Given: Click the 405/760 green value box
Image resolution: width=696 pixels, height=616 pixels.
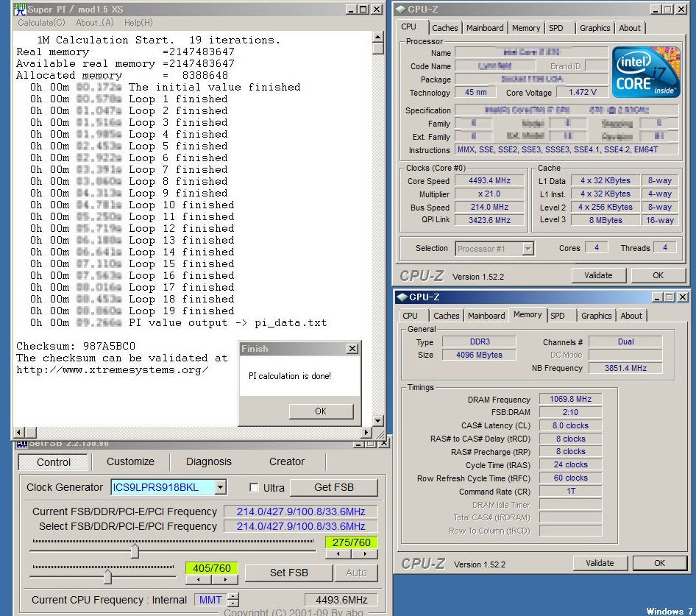Looking at the screenshot, I should pos(212,568).
